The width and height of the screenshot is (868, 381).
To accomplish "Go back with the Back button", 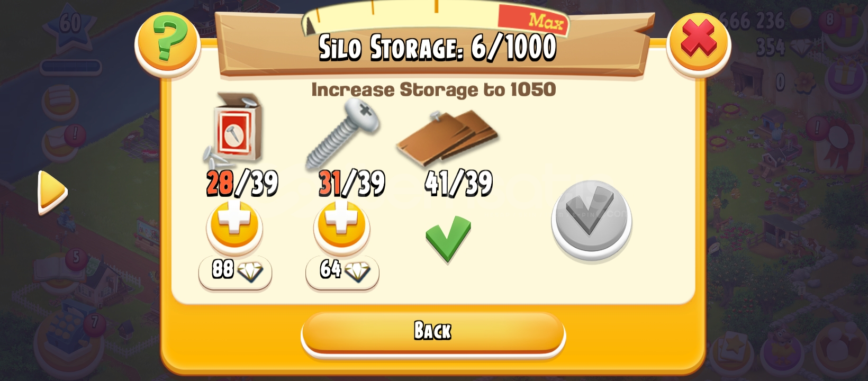I will (433, 332).
